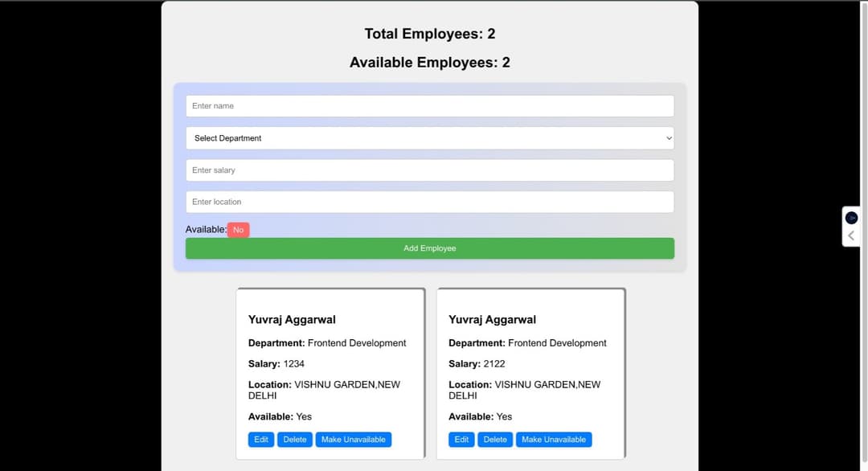The image size is (868, 471).
Task: Focus the Enter location field
Action: (x=429, y=202)
